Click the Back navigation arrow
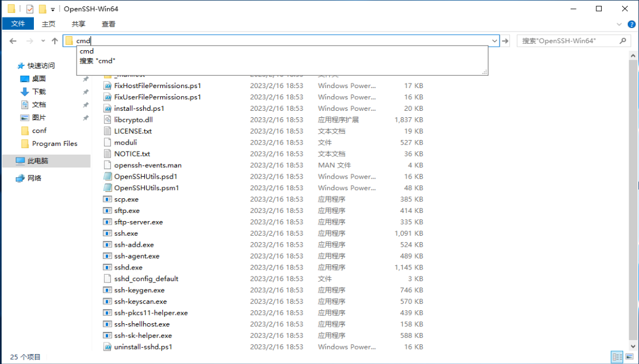This screenshot has height=364, width=639. coord(13,41)
